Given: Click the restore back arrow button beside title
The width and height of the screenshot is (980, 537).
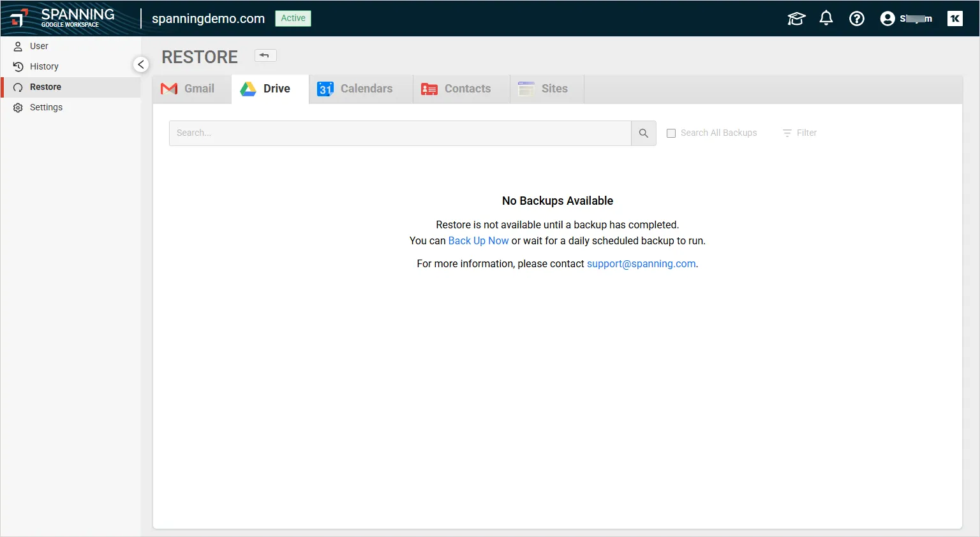Looking at the screenshot, I should click(265, 55).
